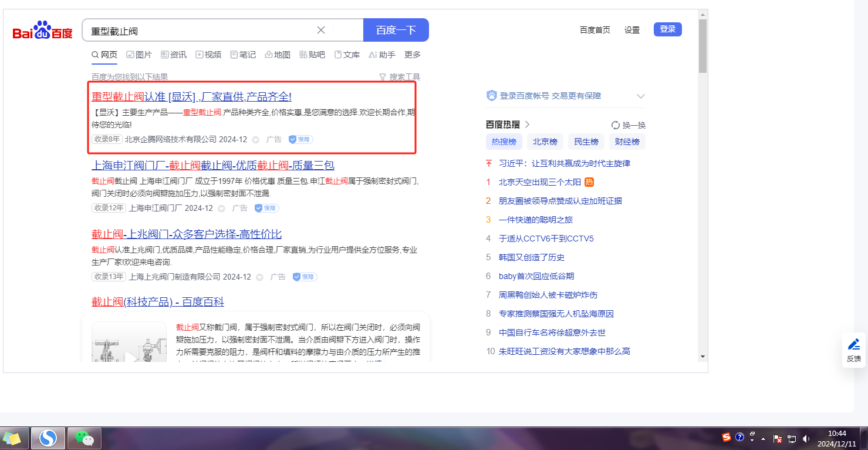Click the 换一换 refresh icon
Image resolution: width=868 pixels, height=450 pixels.
coord(616,125)
